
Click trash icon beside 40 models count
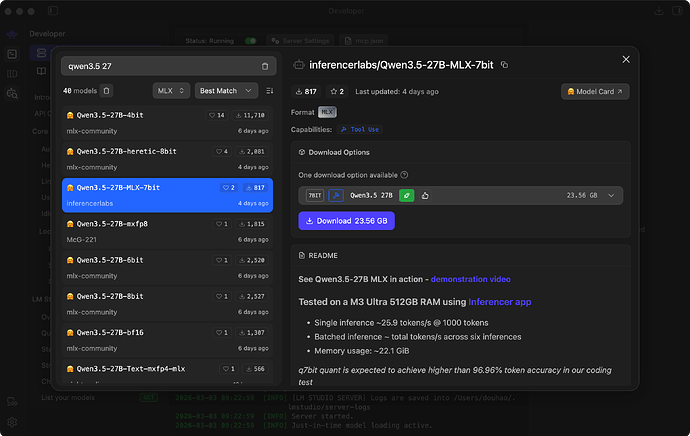click(106, 91)
